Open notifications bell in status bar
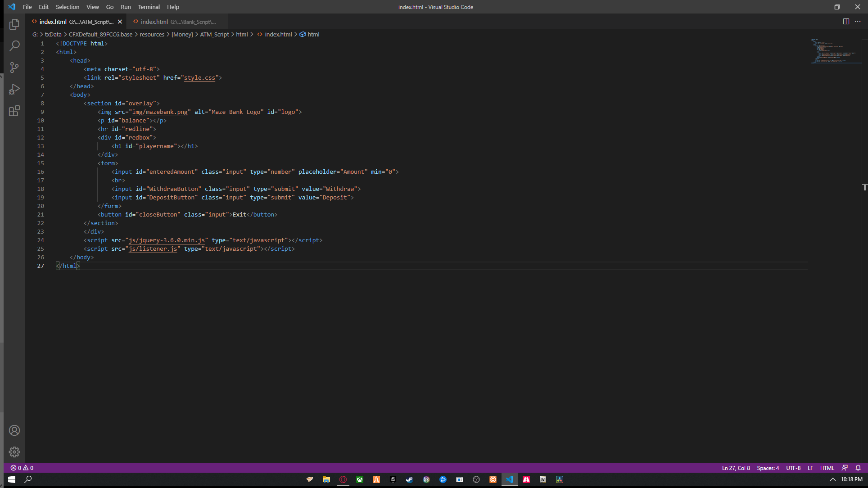Screen dimensions: 868x488 click(858, 468)
